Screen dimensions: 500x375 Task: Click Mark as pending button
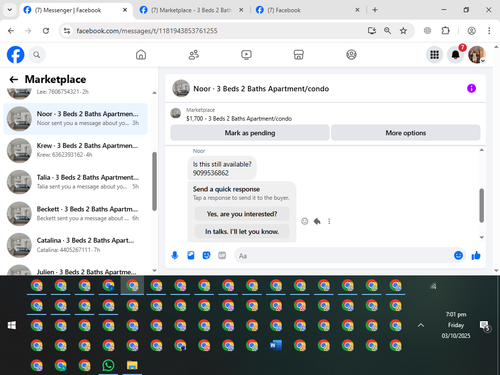point(250,133)
